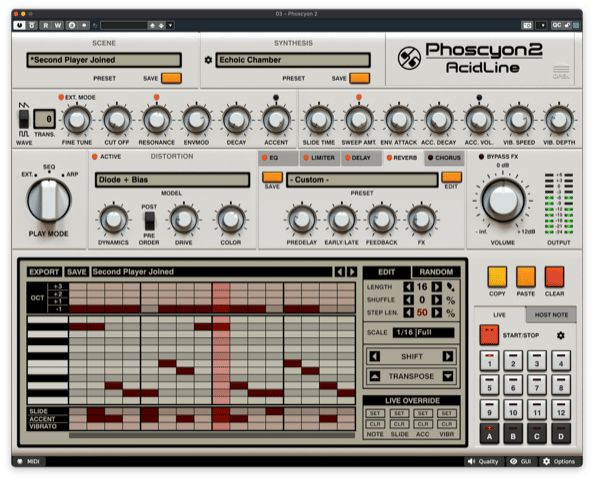
Task: Increase pattern LENGTH with right arrow
Action: (436, 287)
